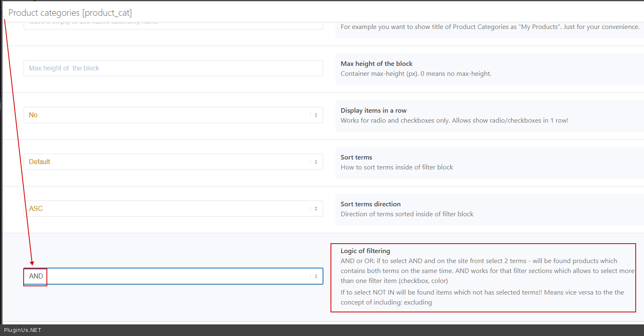Click the arrow icon on the ASC select
This screenshot has height=336, width=644.
coord(316,209)
